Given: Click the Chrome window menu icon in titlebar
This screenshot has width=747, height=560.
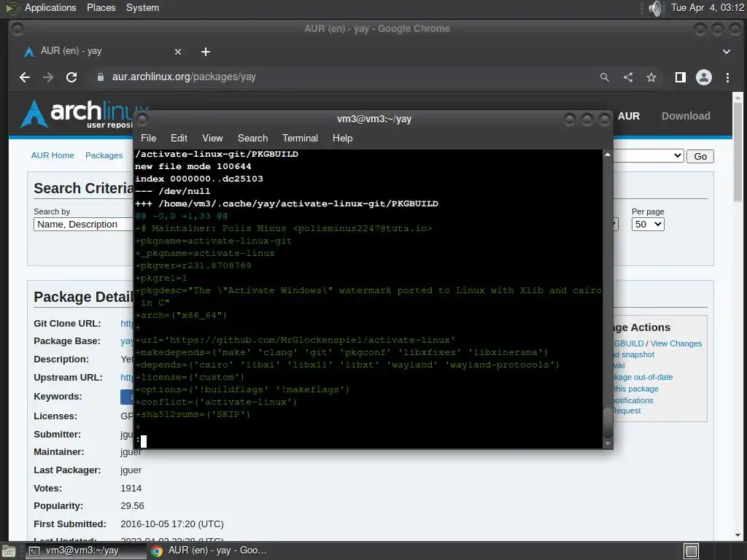Looking at the screenshot, I should click(x=18, y=29).
